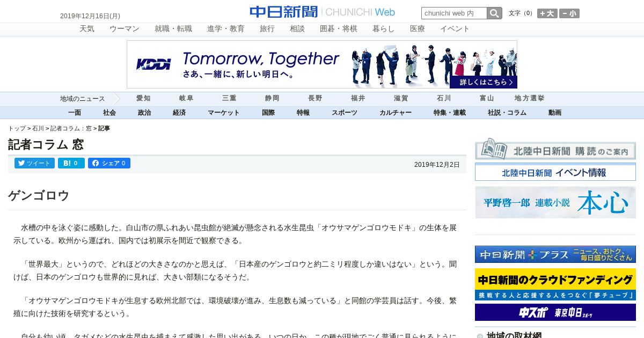Select 富山 regional news
This screenshot has width=644, height=338.
pyautogui.click(x=487, y=99)
